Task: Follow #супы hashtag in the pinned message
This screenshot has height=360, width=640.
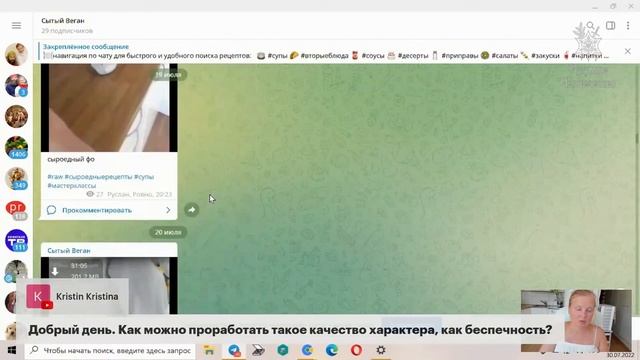Action: click(278, 56)
